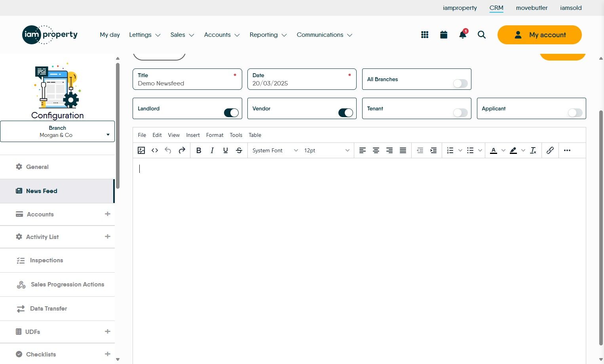Image resolution: width=604 pixels, height=364 pixels.
Task: Open the Branch Morgan & Co dropdown
Action: (57, 131)
